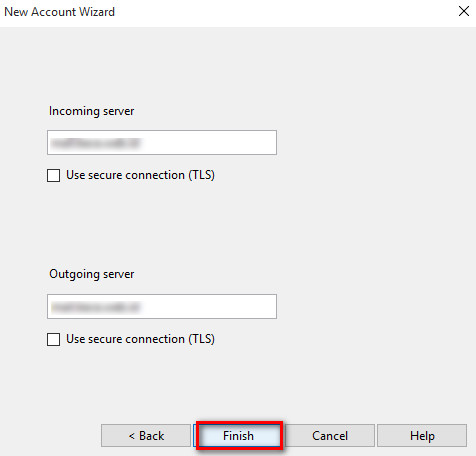The image size is (476, 456).
Task: Click the 'Incoming server' label
Action: click(x=91, y=111)
